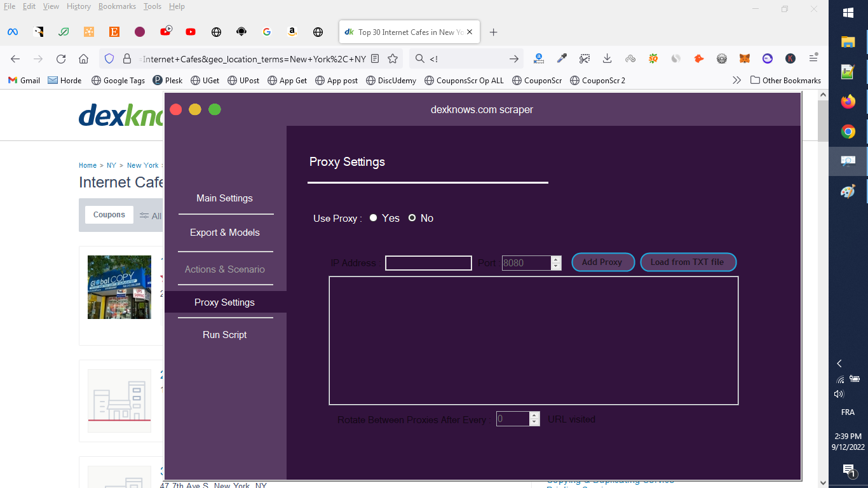Click Load from TXT file button
The width and height of the screenshot is (868, 488).
click(x=688, y=262)
